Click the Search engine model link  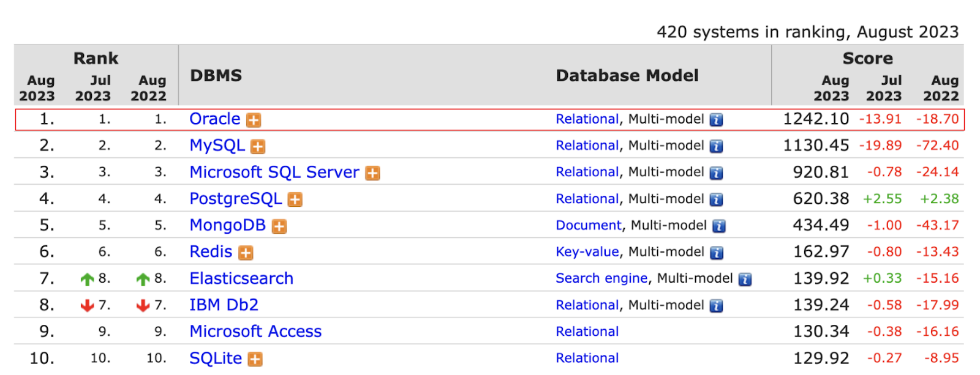tap(601, 278)
